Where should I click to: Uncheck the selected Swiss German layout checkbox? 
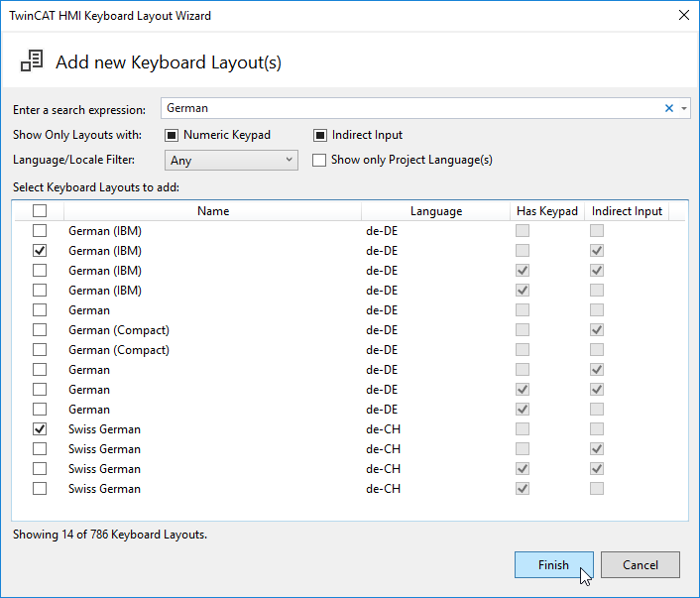pyautogui.click(x=40, y=429)
